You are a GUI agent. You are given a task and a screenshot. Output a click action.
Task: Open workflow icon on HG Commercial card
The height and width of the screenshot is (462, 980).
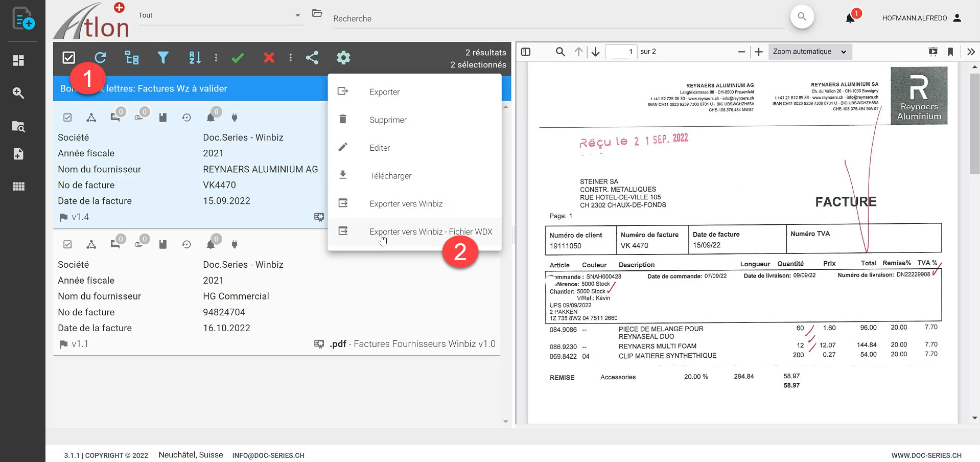click(91, 244)
